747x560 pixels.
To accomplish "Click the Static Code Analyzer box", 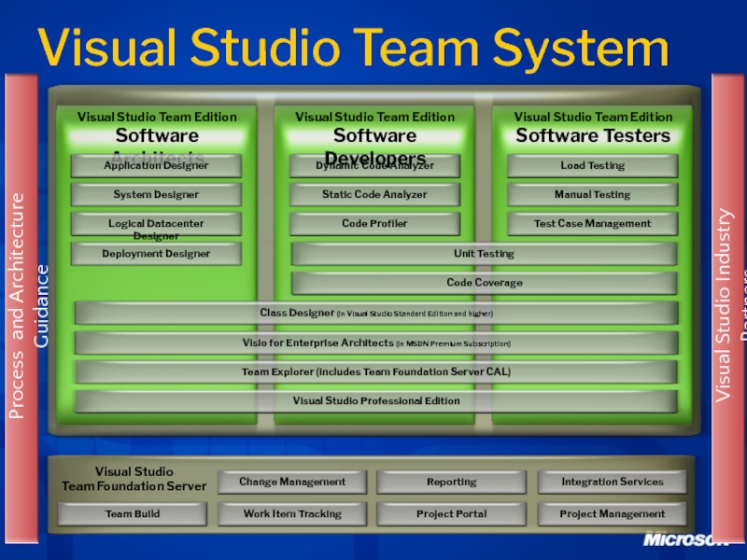I will point(374,195).
